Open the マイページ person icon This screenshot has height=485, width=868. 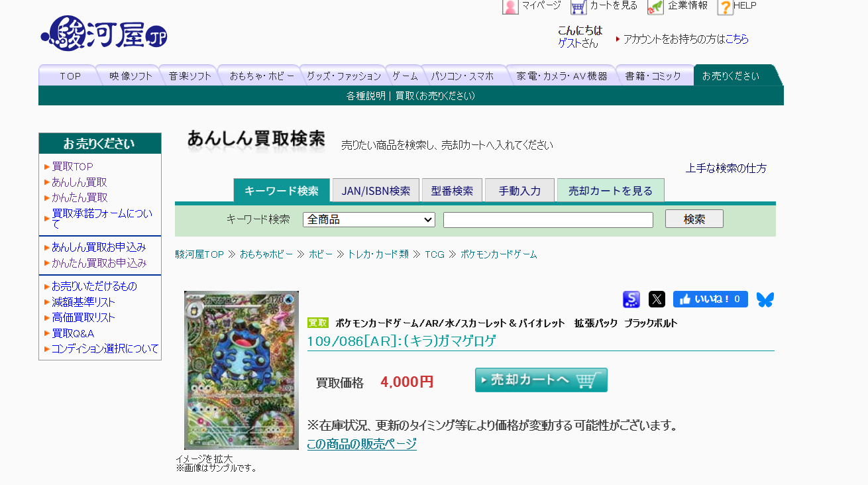(510, 7)
